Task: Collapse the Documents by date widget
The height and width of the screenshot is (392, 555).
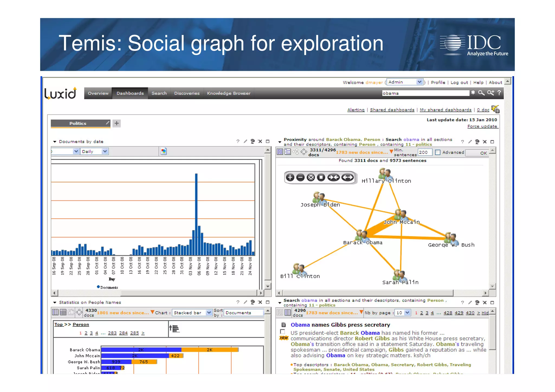Action: point(55,142)
